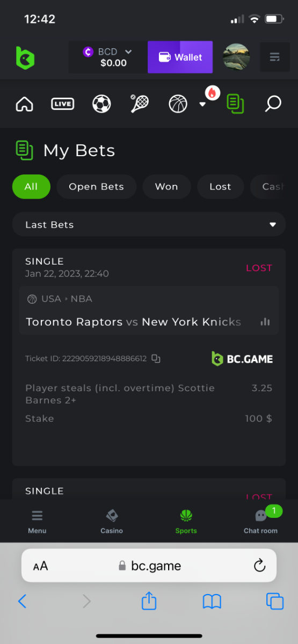Open the LIVE events icon

point(62,104)
